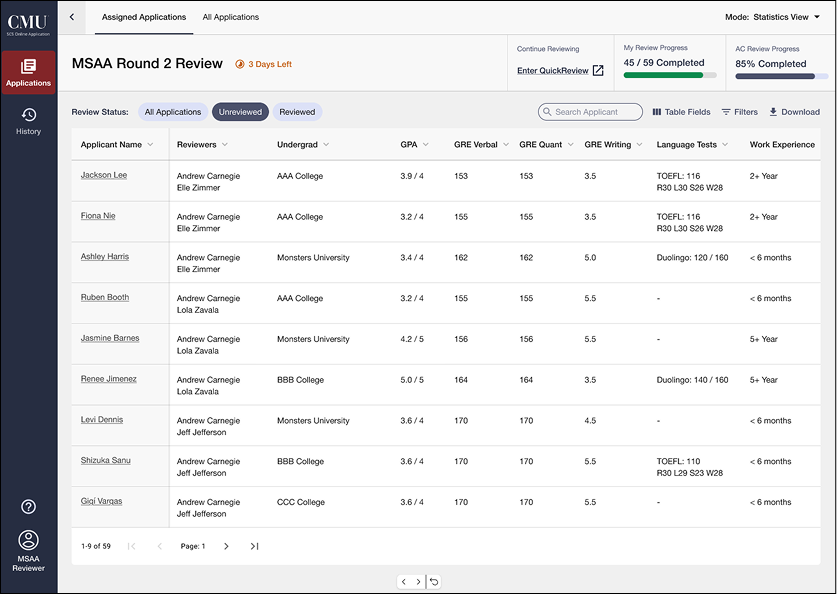Open the help question mark icon
This screenshot has height=594, width=837.
[x=28, y=506]
